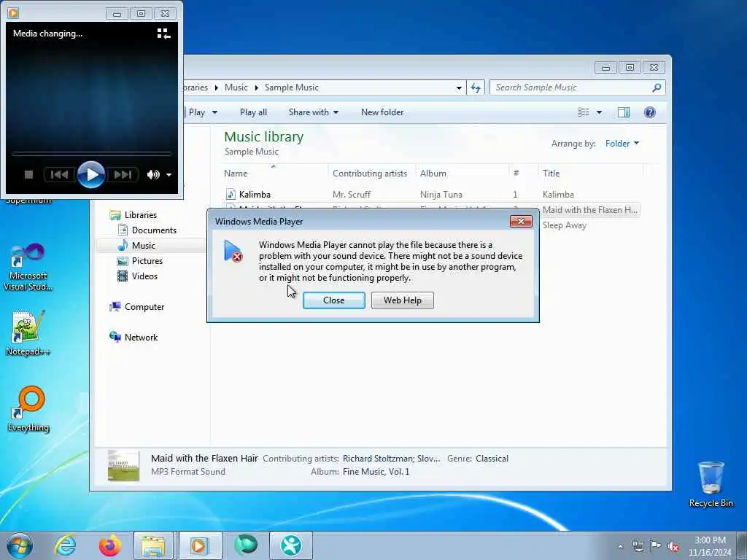This screenshot has height=560, width=747.
Task: Click the Media Player seek bar
Action: pos(91,154)
